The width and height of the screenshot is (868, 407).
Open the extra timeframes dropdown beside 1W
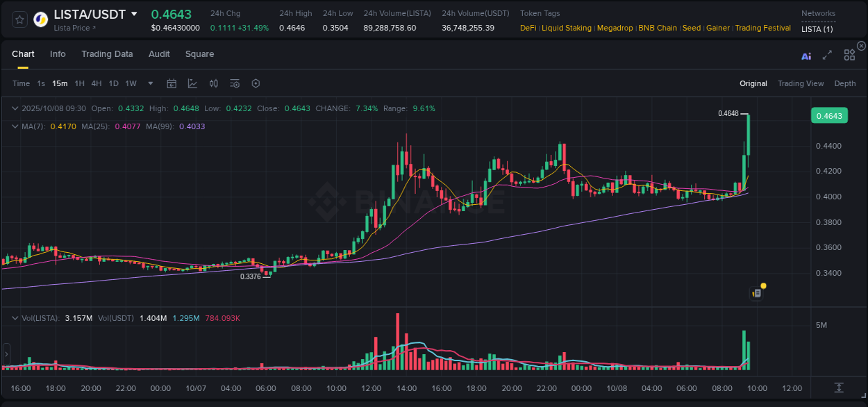click(149, 83)
